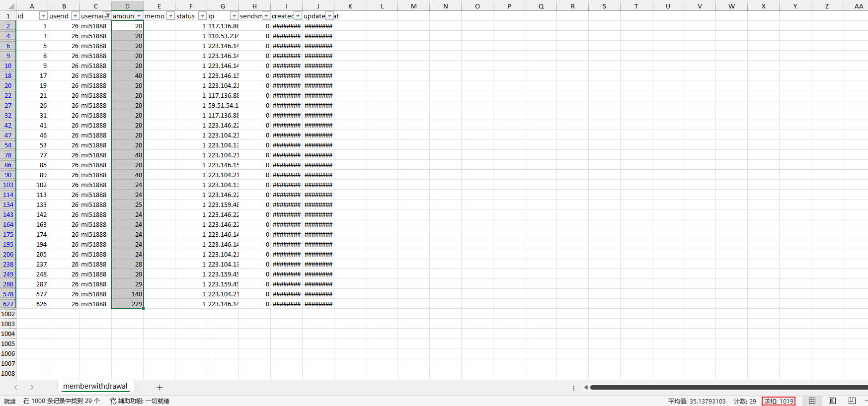
Task: Click the accessibility checker status icon
Action: 113,401
